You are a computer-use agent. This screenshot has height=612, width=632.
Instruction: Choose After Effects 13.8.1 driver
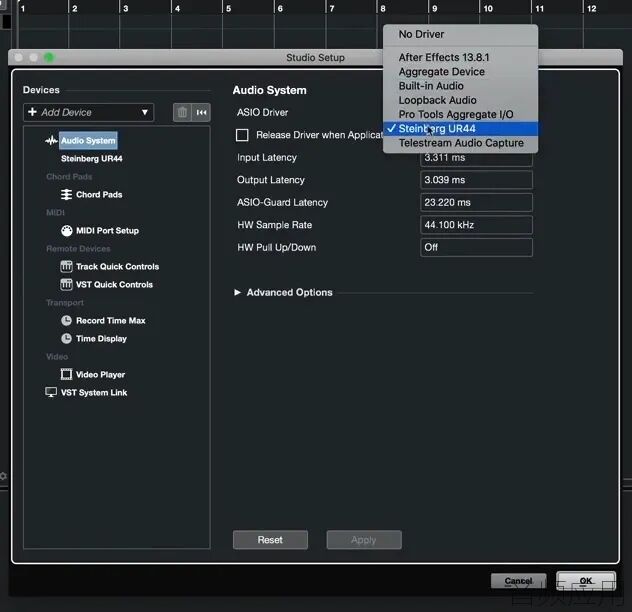[460, 57]
